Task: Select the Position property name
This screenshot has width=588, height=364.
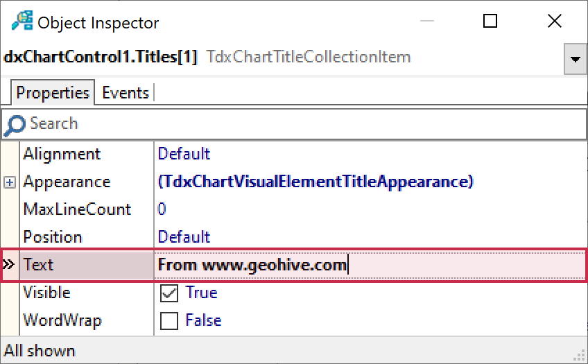Action: 53,237
